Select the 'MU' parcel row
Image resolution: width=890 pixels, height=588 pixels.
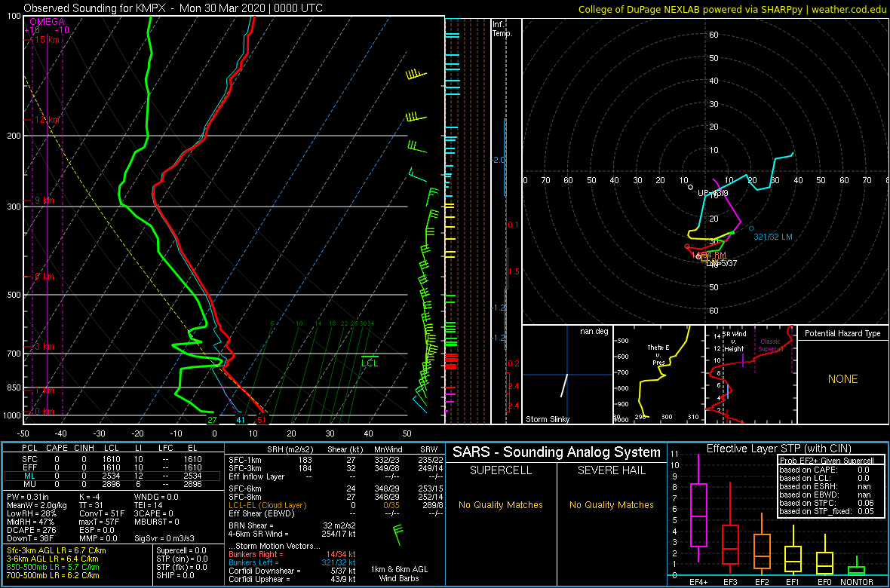(x=112, y=485)
